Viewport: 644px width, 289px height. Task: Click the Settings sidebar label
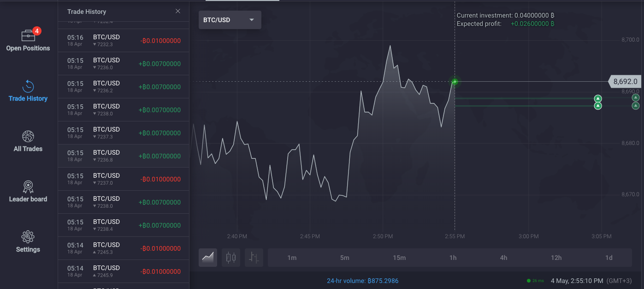28,249
